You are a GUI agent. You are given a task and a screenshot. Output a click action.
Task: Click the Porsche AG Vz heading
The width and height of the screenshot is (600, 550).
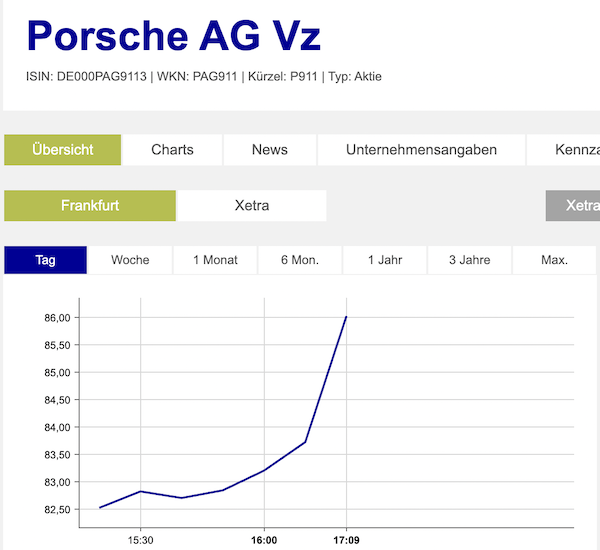173,36
